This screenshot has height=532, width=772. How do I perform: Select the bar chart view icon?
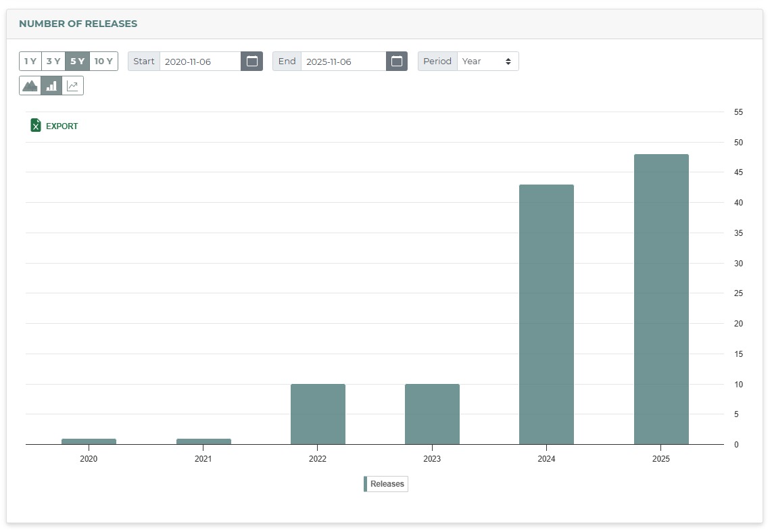click(x=51, y=86)
